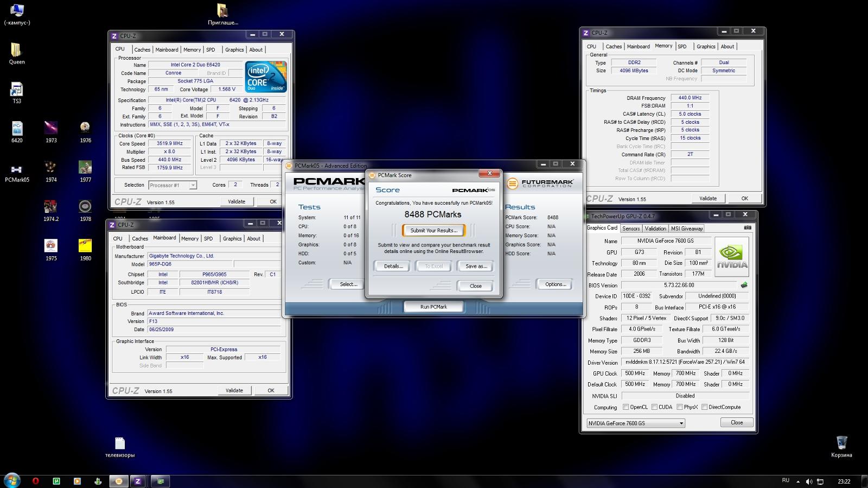868x488 pixels.
Task: Open the 1974.2 desktop icon
Action: (51, 211)
